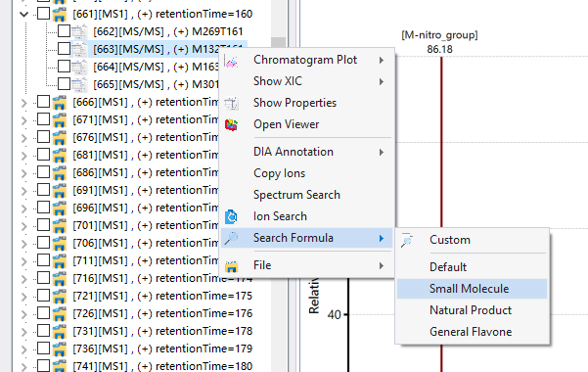Click the tree panel vertical scrollbar thumb
588x372 pixels.
[x=278, y=44]
